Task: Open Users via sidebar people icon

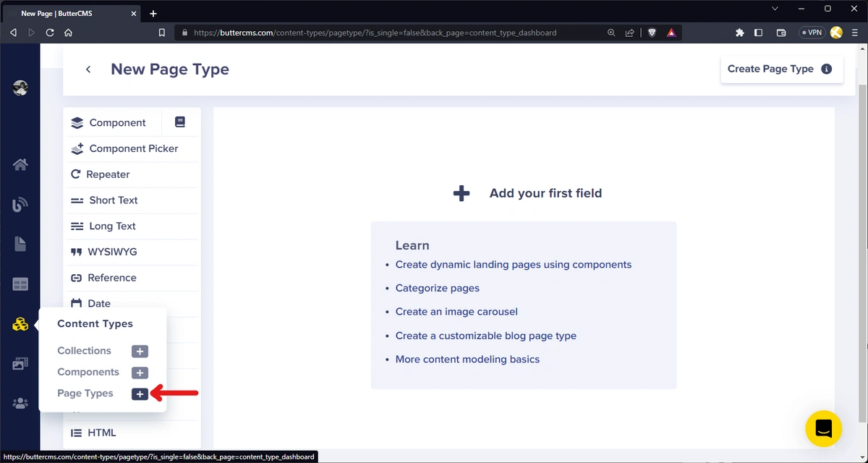Action: [x=20, y=403]
